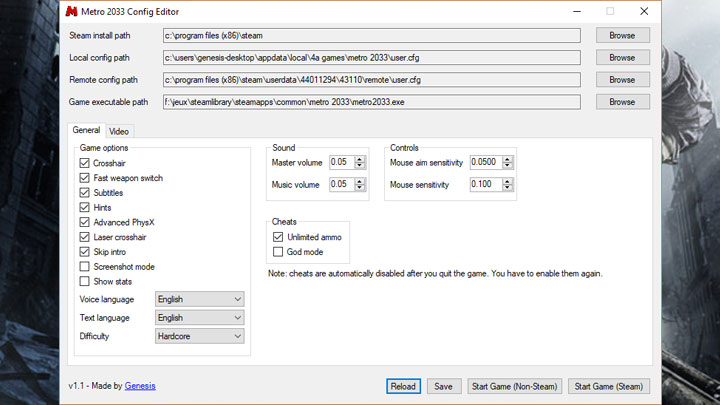
Task: Click the Save button
Action: (x=443, y=386)
